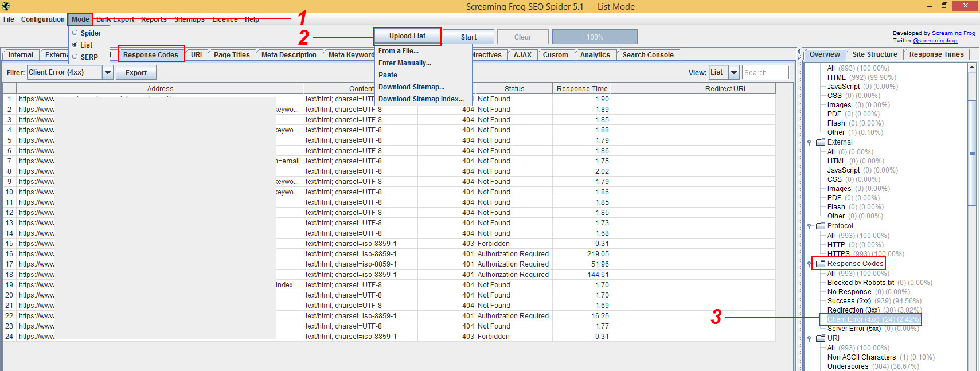Open the Mode menu
Screen dimensions: 980x371
pyautogui.click(x=80, y=19)
